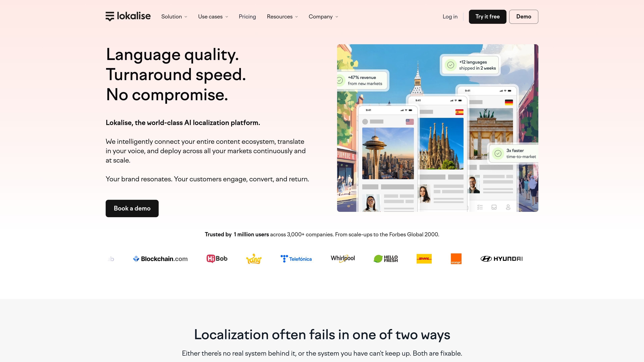
Task: Click the Book a demo button
Action: click(132, 208)
